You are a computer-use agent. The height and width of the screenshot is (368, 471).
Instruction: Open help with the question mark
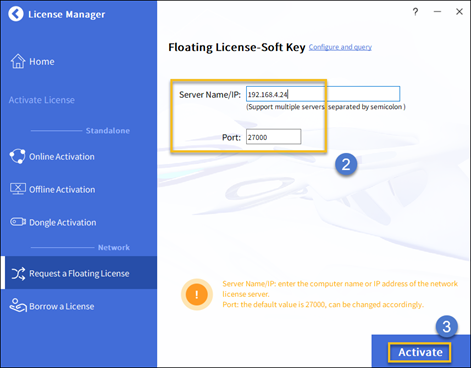point(415,12)
